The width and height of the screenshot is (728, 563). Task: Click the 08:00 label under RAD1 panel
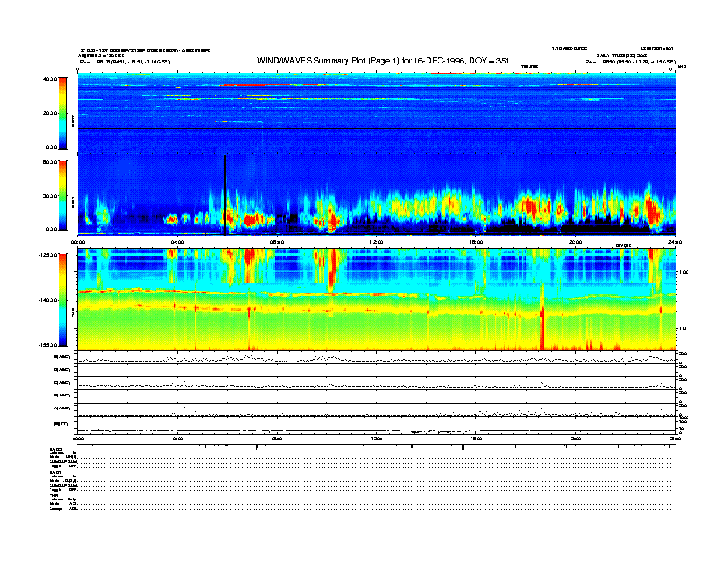tap(277, 242)
